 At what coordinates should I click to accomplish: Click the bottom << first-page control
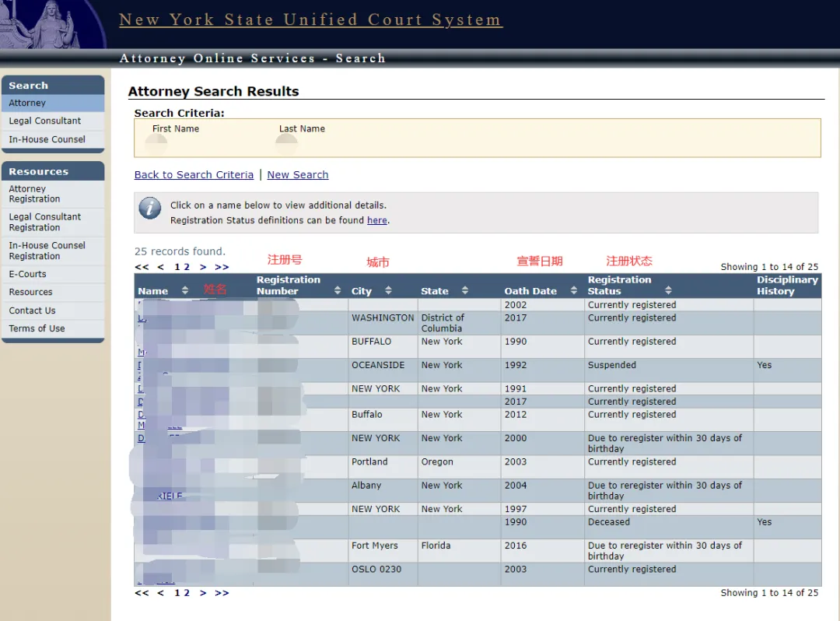pyautogui.click(x=142, y=593)
